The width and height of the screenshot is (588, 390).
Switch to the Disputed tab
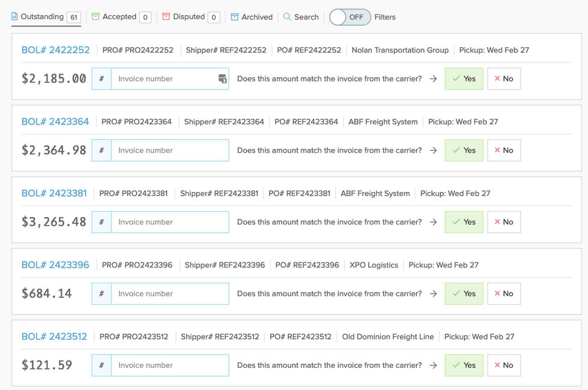189,17
